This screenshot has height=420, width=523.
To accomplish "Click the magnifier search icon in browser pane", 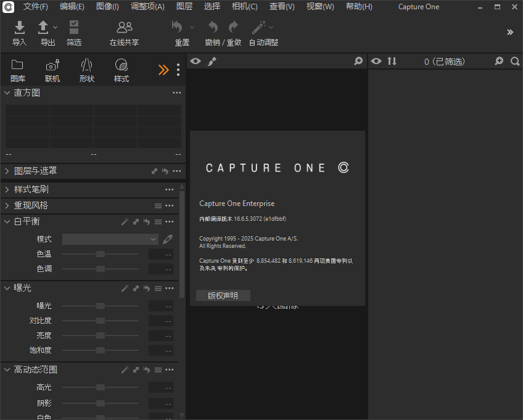I will tap(516, 61).
